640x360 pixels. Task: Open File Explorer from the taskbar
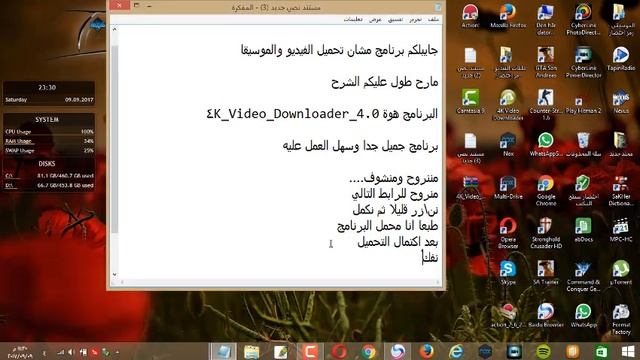(251, 351)
